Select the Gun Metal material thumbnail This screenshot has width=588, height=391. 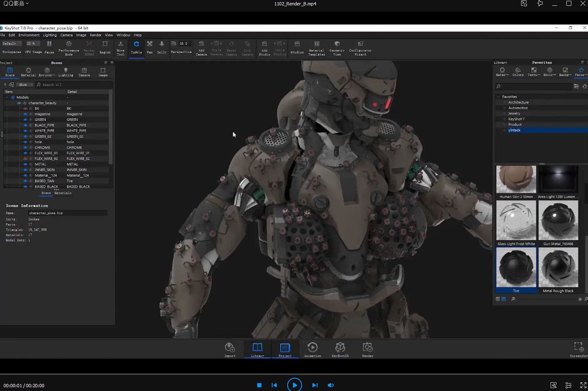point(558,221)
